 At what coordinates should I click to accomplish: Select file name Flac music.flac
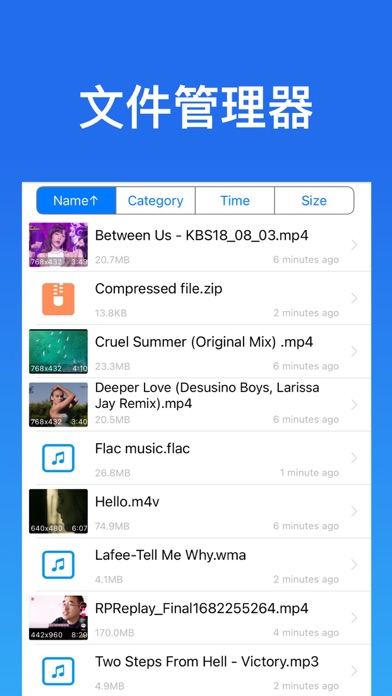click(142, 448)
